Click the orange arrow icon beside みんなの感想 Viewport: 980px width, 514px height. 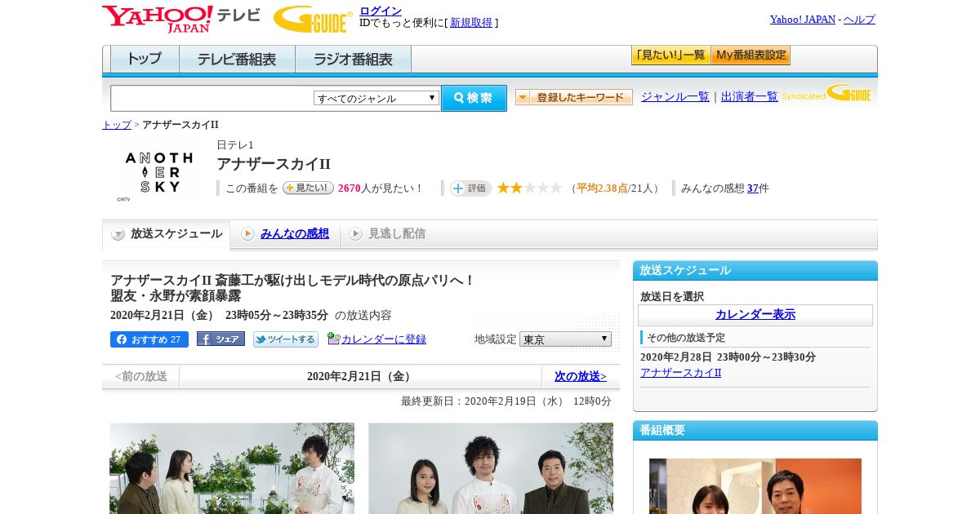coord(247,234)
